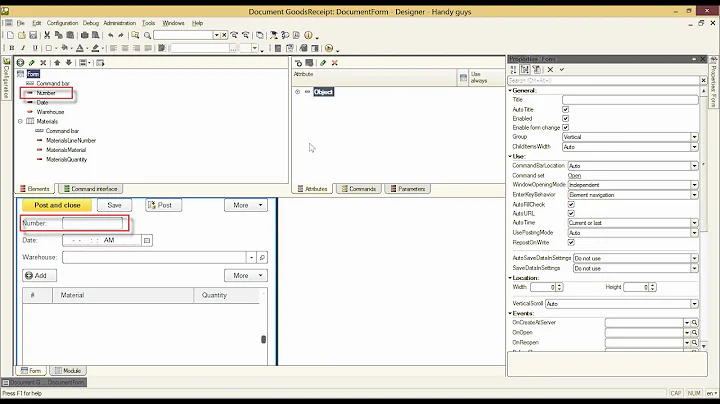Screen dimensions: 720x404
Task: Click the Print icon in toolbar
Action: click(84, 35)
